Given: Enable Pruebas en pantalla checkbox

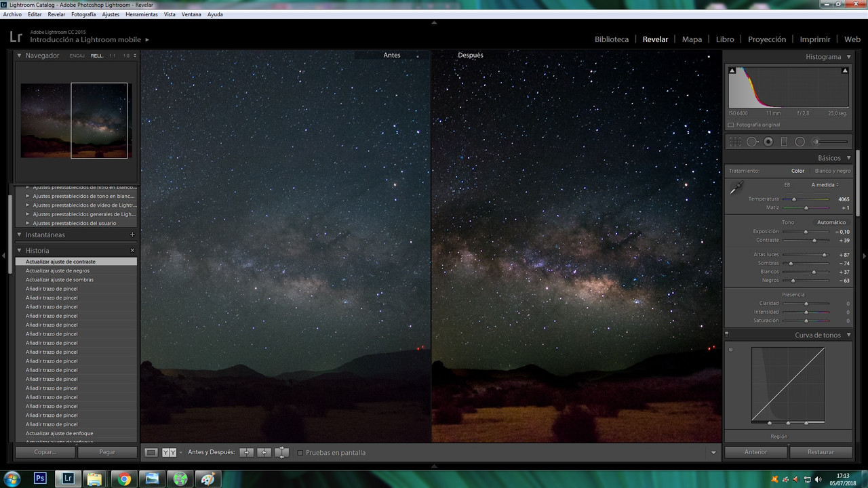Looking at the screenshot, I should pos(300,452).
